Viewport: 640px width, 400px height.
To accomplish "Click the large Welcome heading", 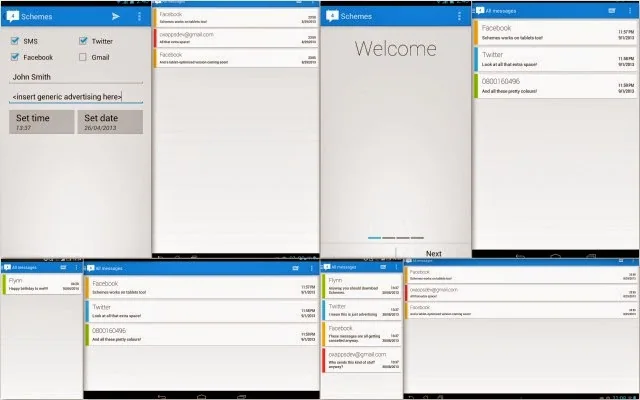I will click(396, 49).
